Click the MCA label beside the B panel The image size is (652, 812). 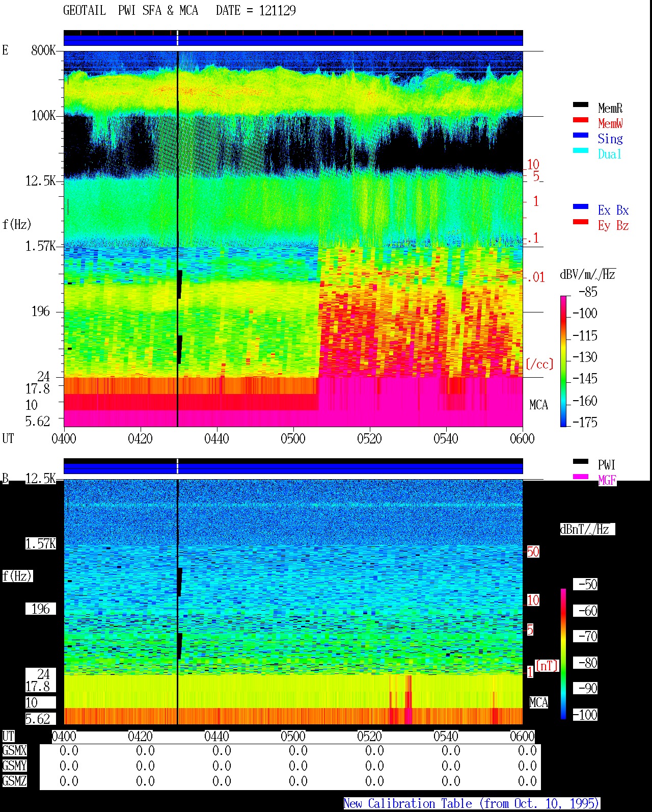coord(538,703)
